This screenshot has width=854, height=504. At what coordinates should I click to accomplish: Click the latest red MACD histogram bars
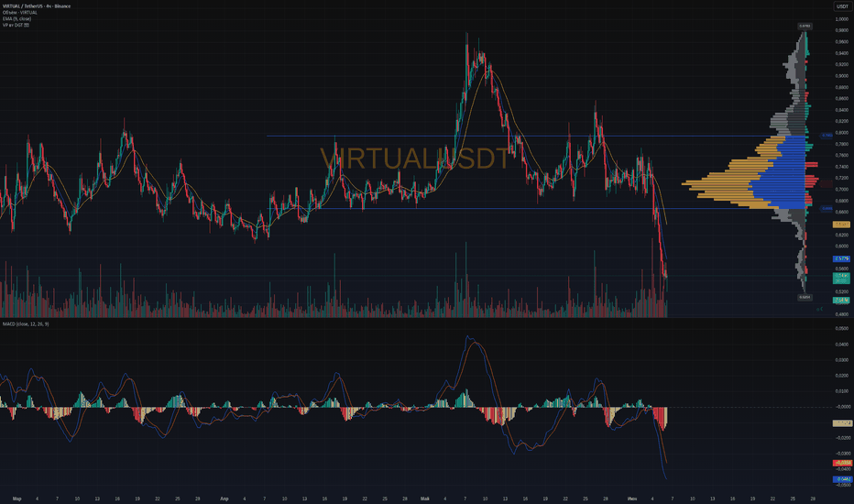(x=660, y=418)
